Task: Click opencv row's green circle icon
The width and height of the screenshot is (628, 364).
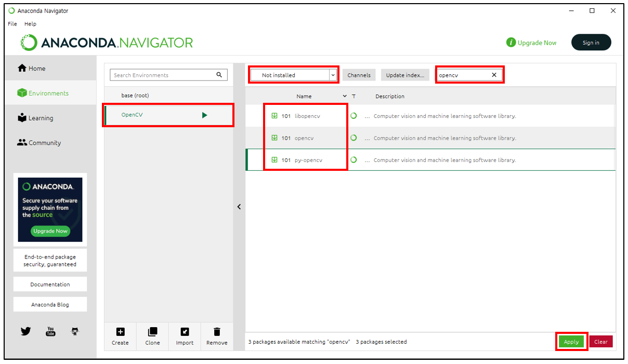Action: pos(354,138)
